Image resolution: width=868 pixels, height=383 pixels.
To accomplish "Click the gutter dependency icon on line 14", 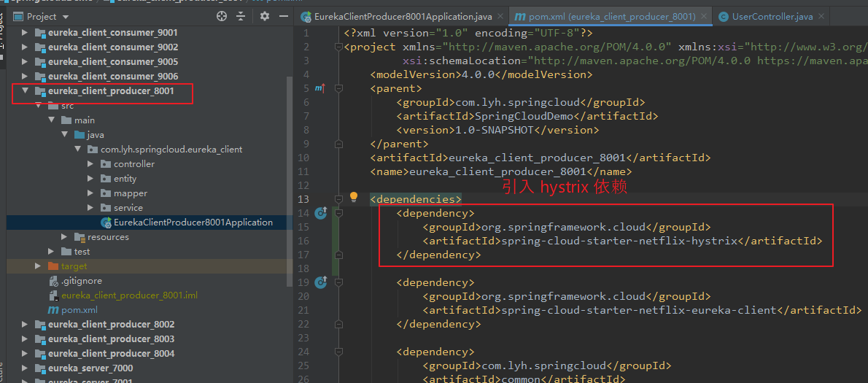I will [x=321, y=212].
